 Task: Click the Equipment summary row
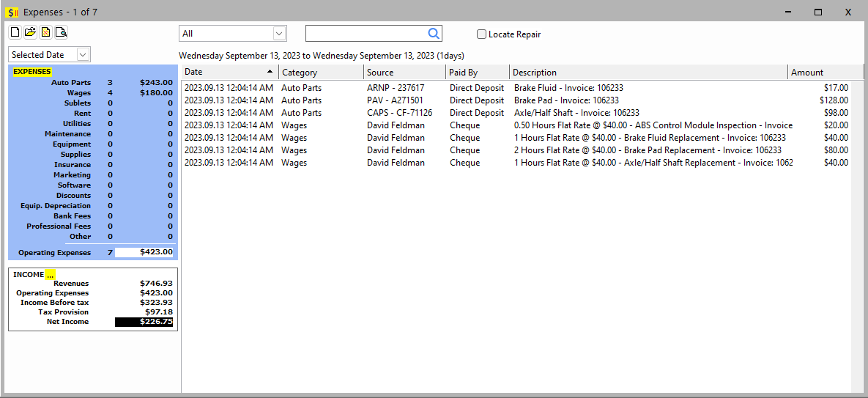tap(93, 144)
